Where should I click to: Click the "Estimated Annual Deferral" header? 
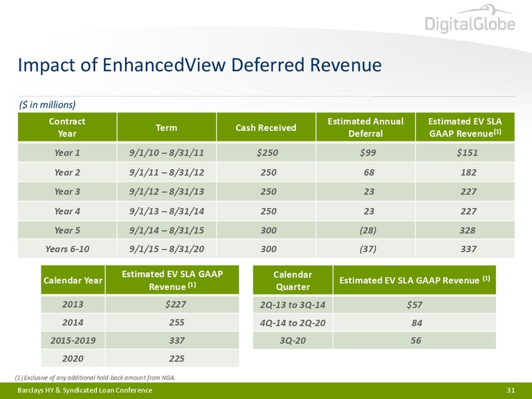pos(365,127)
